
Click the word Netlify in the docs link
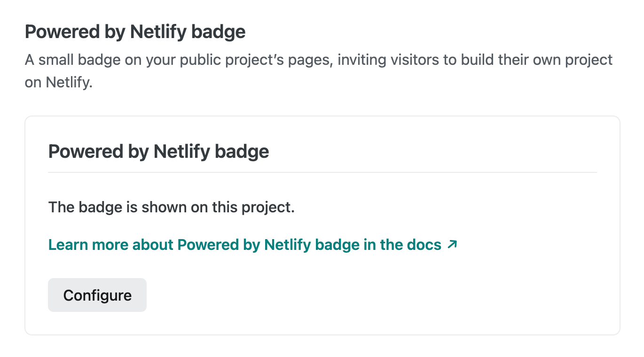coord(288,245)
